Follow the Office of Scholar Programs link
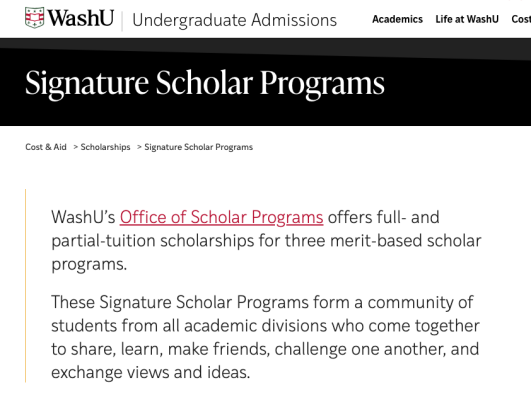Viewport: 532px width, 403px height. pyautogui.click(x=221, y=217)
